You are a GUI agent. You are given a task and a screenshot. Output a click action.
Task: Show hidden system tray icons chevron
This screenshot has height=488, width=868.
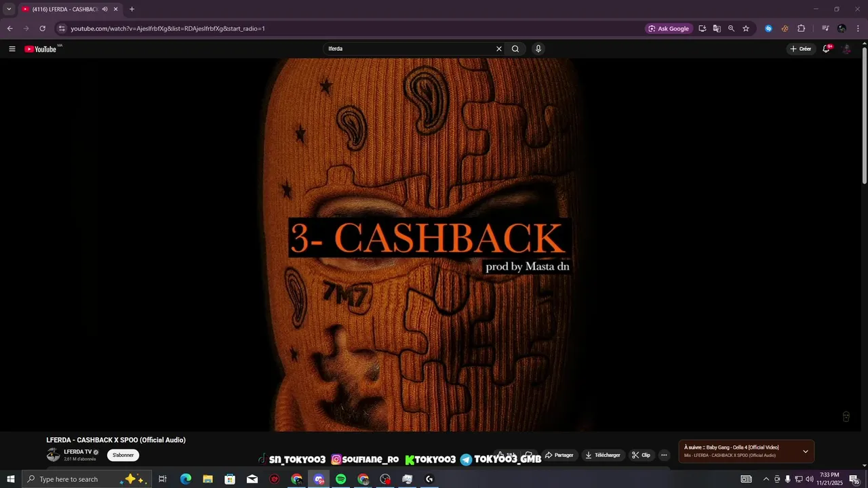click(x=766, y=479)
